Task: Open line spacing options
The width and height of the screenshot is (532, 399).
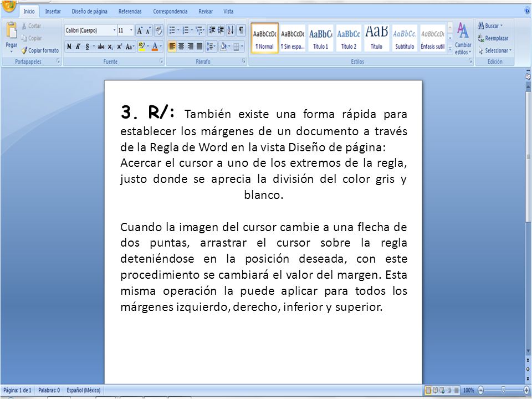Action: (x=211, y=46)
